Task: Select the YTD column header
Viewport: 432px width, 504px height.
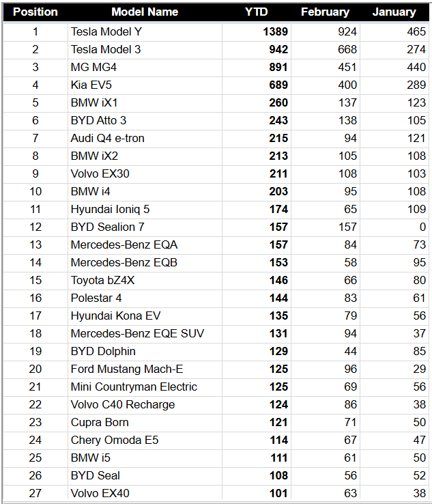Action: point(257,12)
